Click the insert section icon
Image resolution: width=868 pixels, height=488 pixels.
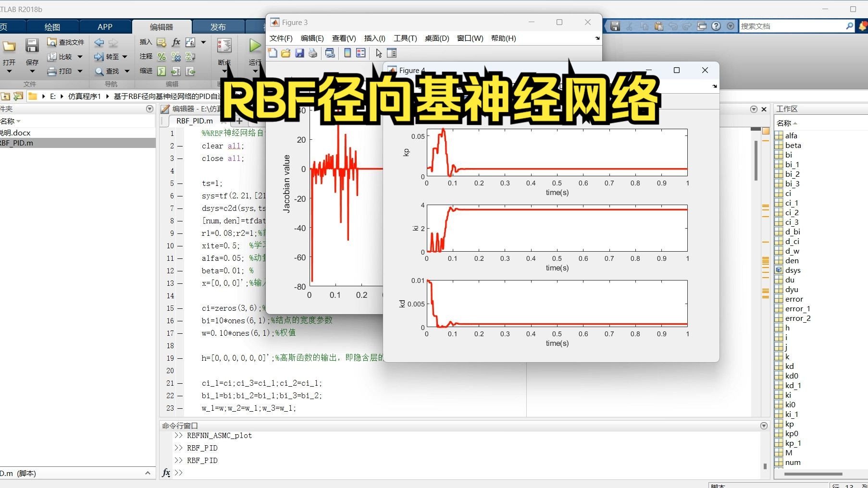click(161, 42)
